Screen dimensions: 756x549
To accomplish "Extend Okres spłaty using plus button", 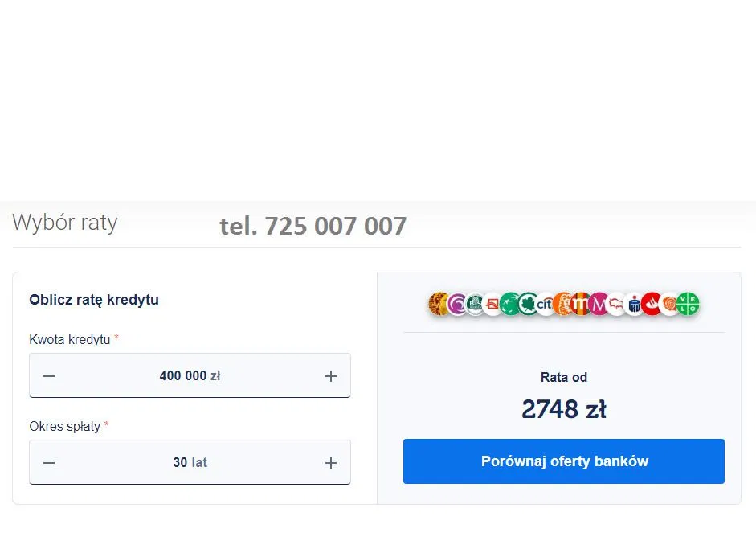I will click(x=330, y=462).
